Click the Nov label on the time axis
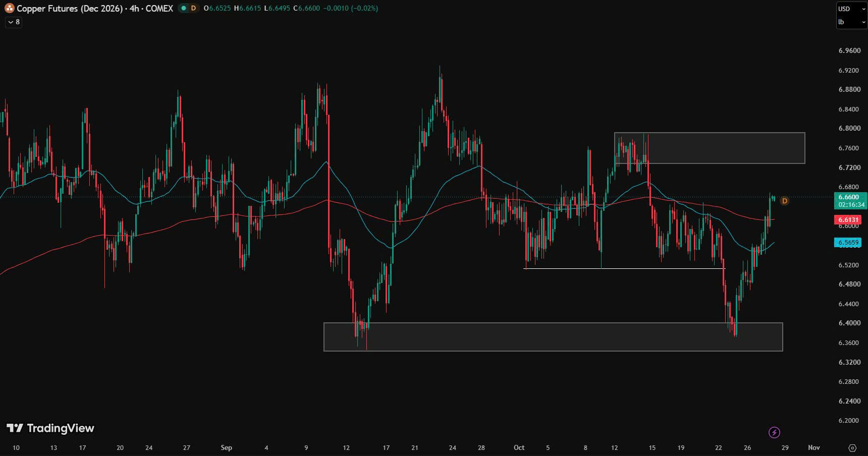 click(x=813, y=447)
